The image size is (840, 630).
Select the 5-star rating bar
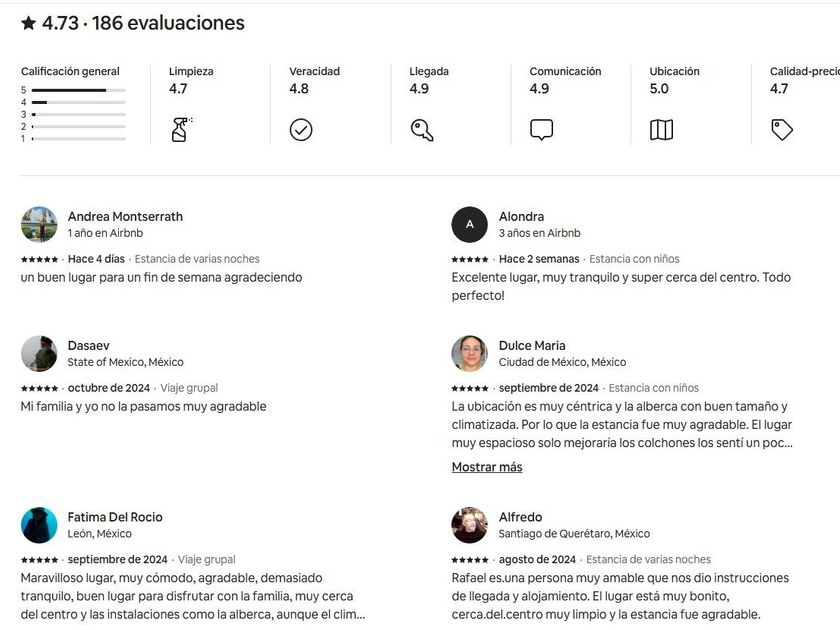[78, 90]
